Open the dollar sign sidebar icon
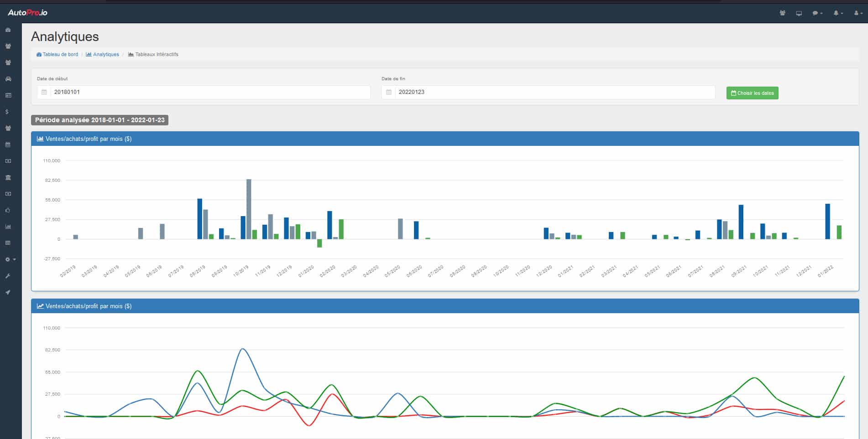 [7, 112]
